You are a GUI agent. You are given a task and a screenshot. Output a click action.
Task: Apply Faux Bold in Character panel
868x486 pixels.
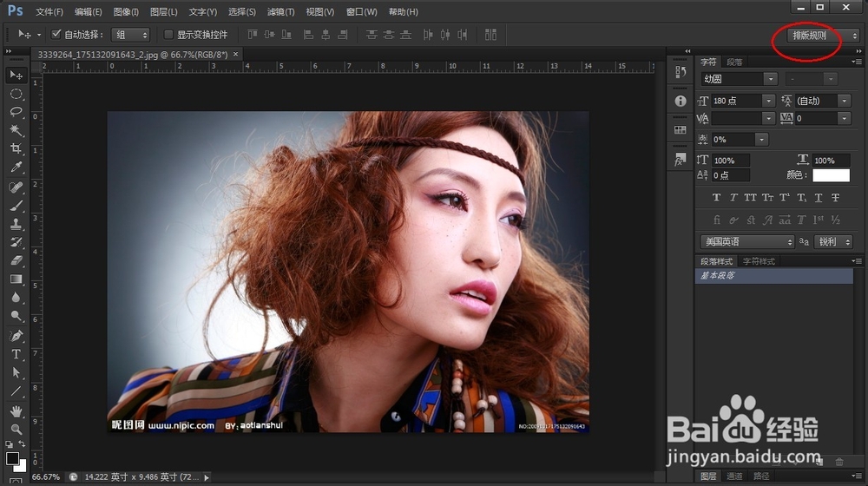(x=714, y=199)
